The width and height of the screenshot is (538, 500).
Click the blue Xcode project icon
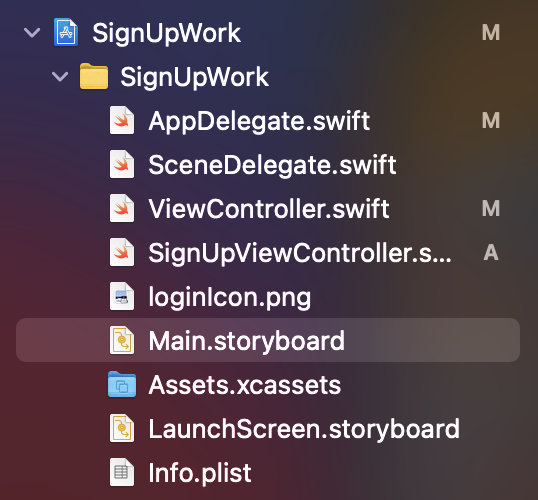(66, 32)
